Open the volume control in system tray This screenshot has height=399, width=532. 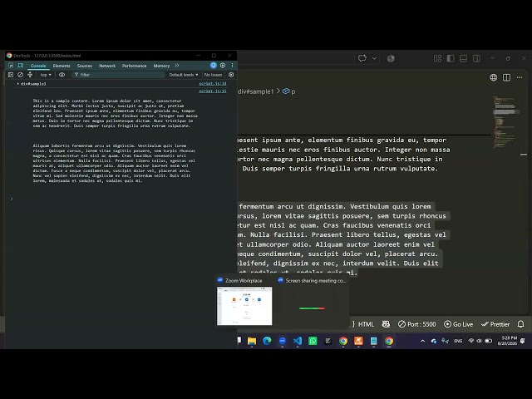click(479, 341)
